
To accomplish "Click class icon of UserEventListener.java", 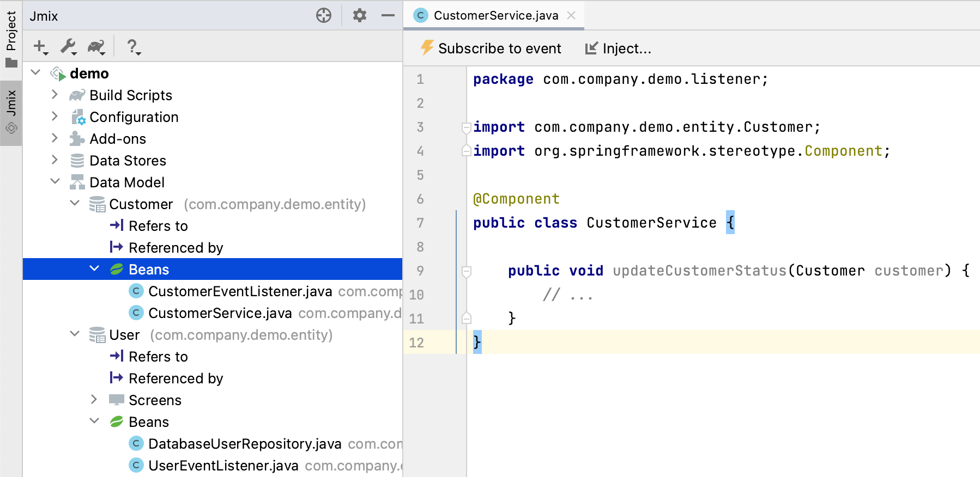I will [136, 466].
